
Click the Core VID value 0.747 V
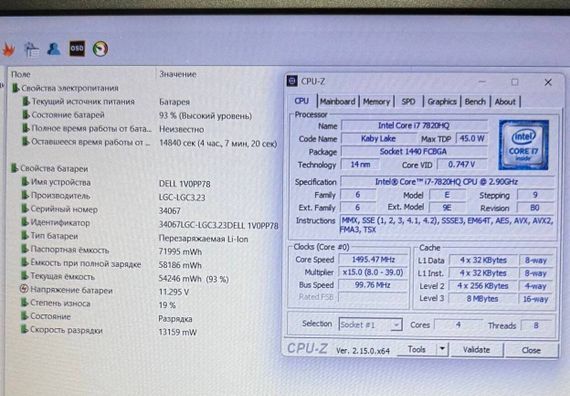[462, 165]
